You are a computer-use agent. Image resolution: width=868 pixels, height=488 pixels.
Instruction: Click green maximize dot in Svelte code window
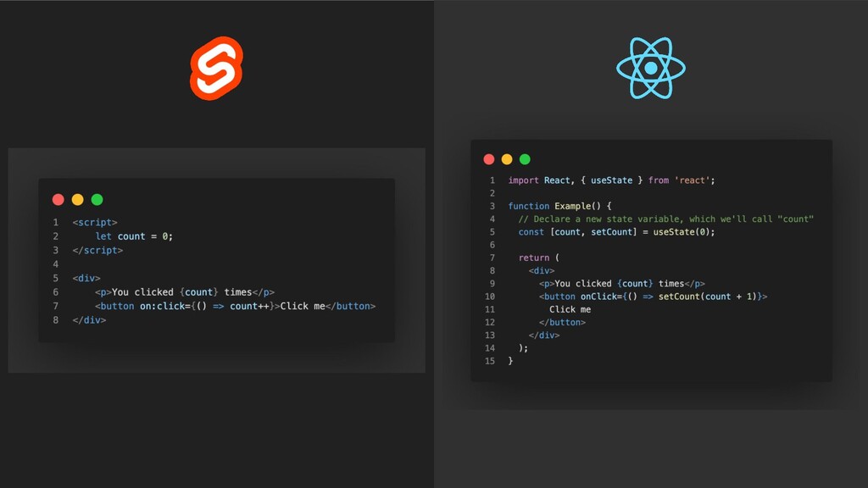pyautogui.click(x=97, y=200)
